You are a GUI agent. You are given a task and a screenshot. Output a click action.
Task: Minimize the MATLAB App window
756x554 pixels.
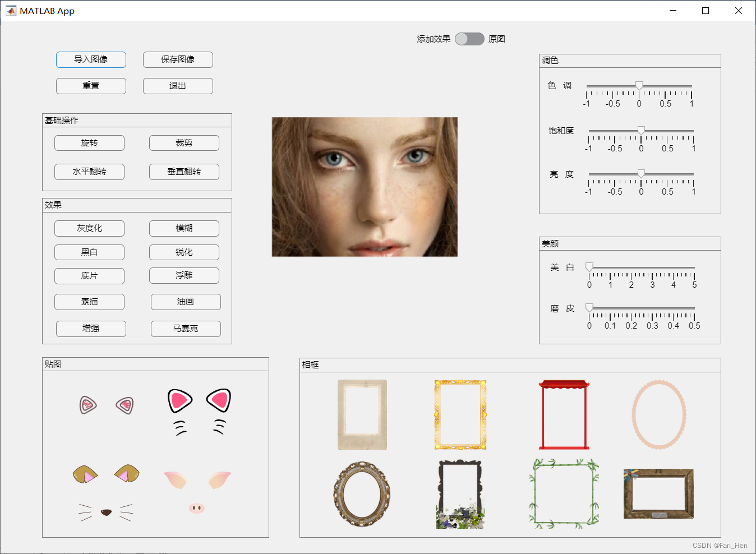coord(673,11)
